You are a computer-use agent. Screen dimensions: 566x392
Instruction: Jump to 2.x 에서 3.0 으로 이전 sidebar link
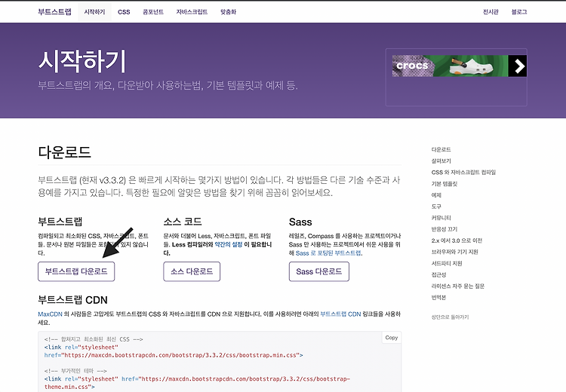[457, 240]
